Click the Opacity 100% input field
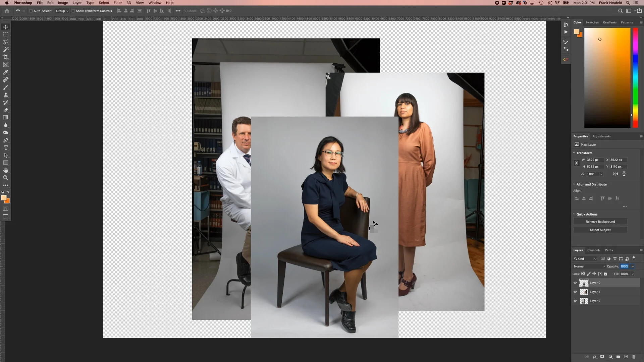 coord(624,266)
